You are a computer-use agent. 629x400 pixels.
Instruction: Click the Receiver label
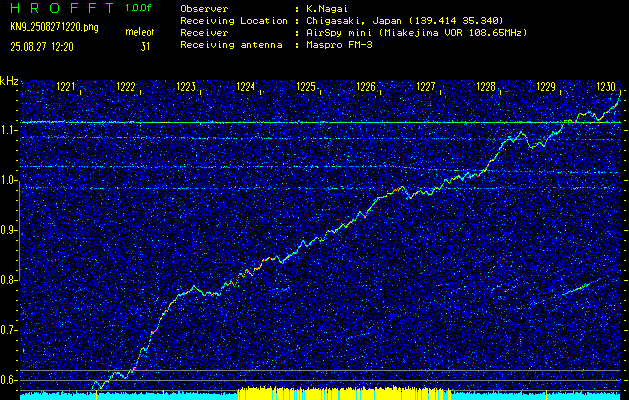(x=205, y=33)
